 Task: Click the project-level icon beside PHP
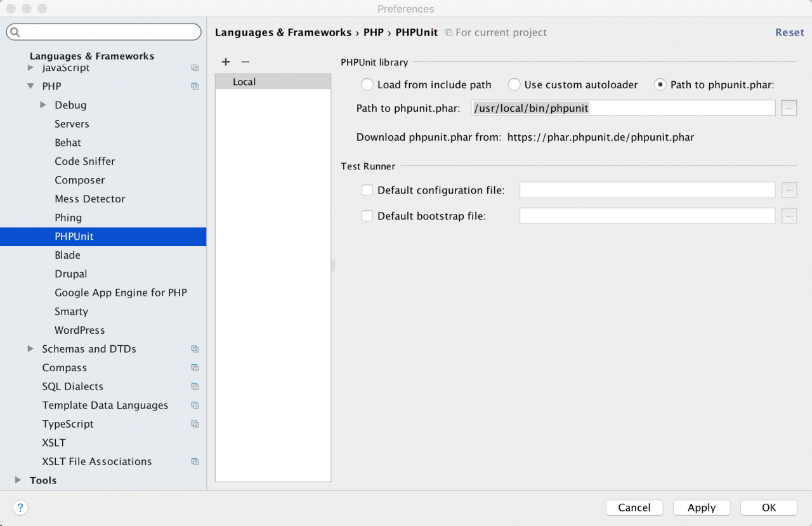pos(195,86)
